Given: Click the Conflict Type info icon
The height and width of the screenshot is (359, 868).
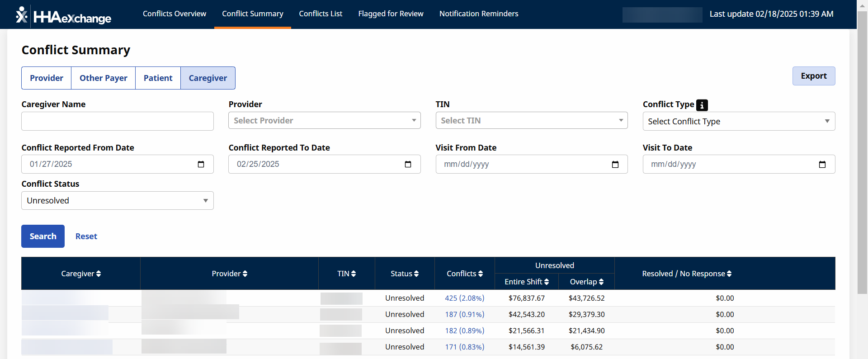Looking at the screenshot, I should (x=702, y=105).
